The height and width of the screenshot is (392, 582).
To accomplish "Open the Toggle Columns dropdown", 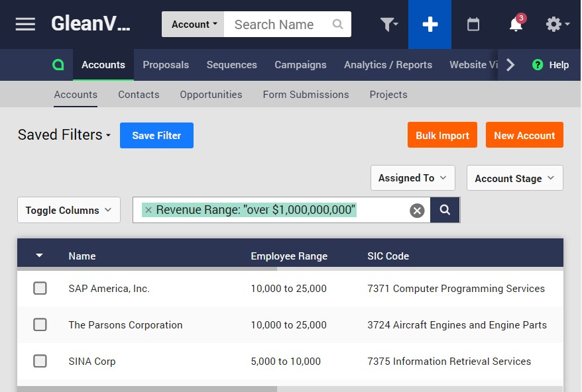I will pyautogui.click(x=69, y=211).
